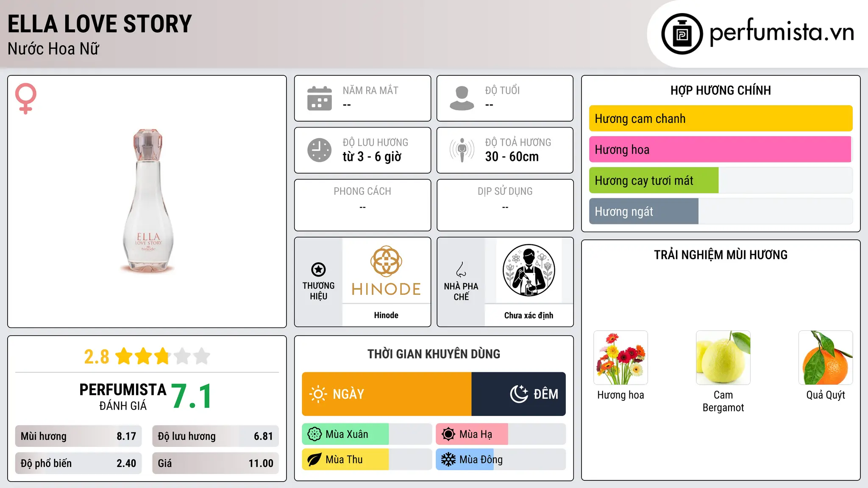Click the Độ phổ biến 2.40 score row
Viewport: 868px width, 488px height.
click(78, 463)
